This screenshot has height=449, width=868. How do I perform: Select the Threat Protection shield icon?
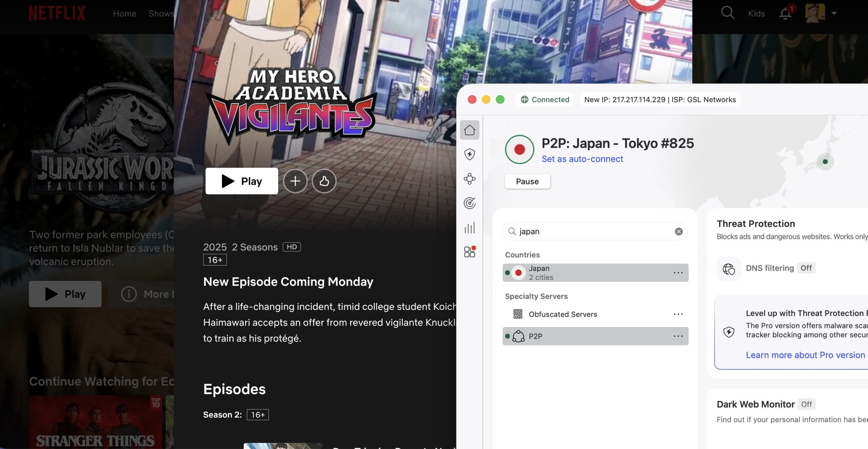click(x=470, y=154)
